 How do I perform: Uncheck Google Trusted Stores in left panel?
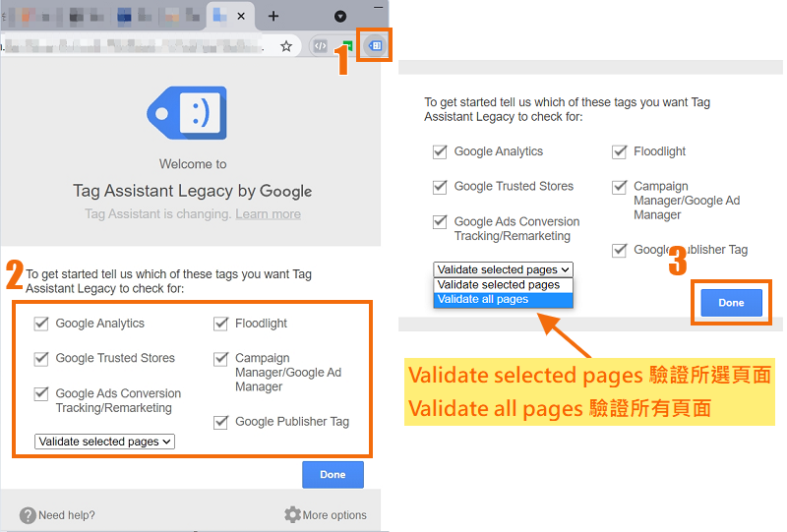click(x=41, y=358)
